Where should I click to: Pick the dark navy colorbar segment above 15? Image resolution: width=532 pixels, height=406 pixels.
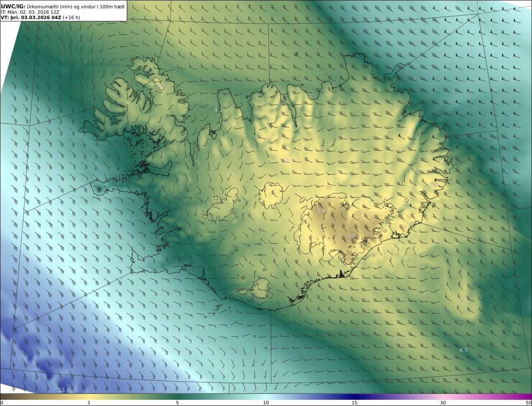[355, 396]
